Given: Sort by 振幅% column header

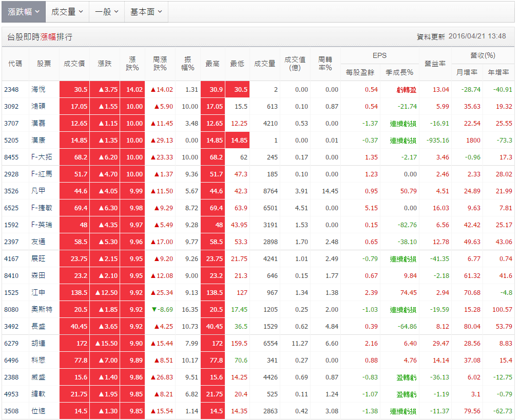Looking at the screenshot, I should click(188, 64).
